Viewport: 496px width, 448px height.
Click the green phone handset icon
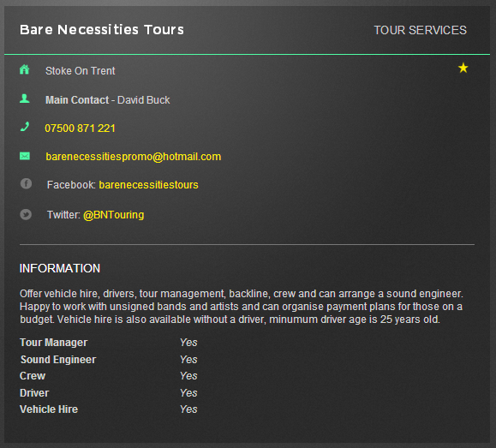[25, 127]
